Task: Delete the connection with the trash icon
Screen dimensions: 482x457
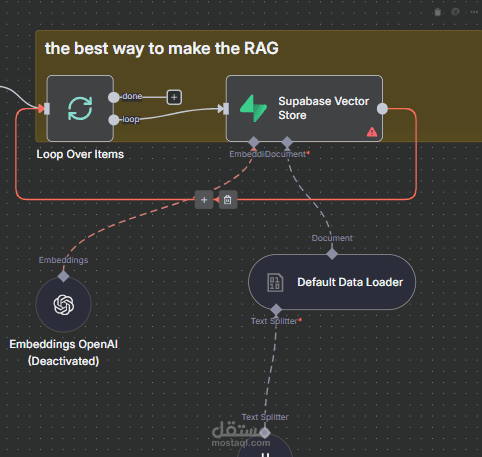Action: (228, 200)
